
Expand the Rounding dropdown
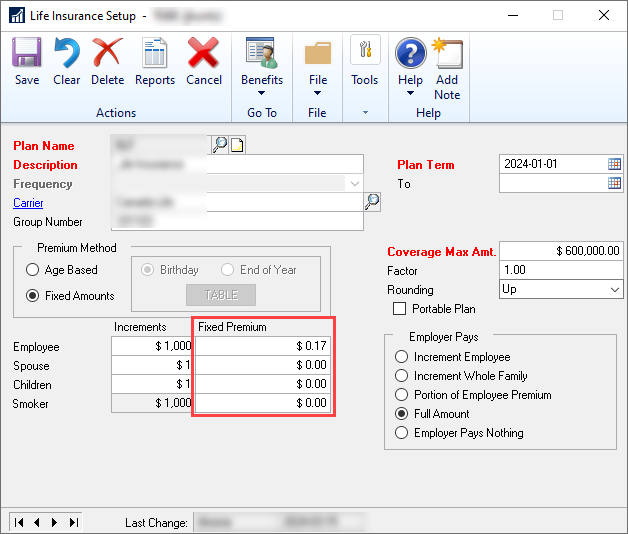[614, 290]
